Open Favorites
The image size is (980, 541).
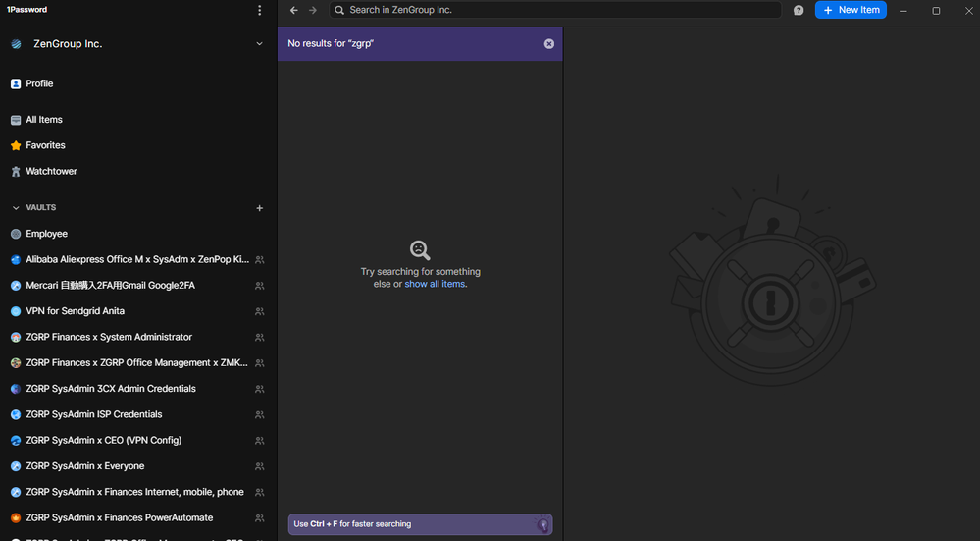pyautogui.click(x=45, y=145)
